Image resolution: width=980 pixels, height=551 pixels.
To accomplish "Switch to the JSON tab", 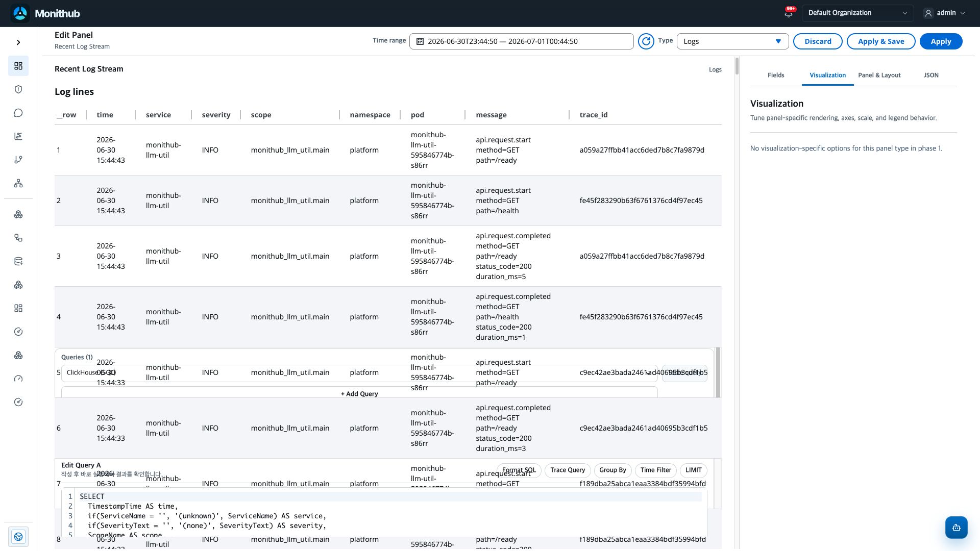I will click(x=930, y=75).
